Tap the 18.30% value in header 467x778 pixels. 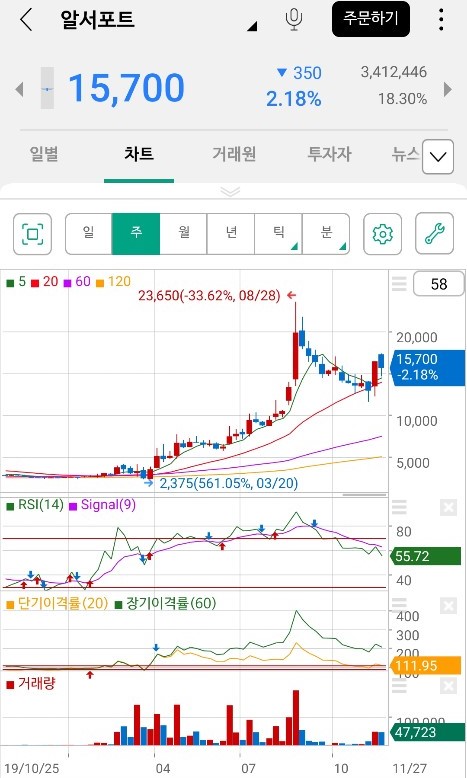402,99
